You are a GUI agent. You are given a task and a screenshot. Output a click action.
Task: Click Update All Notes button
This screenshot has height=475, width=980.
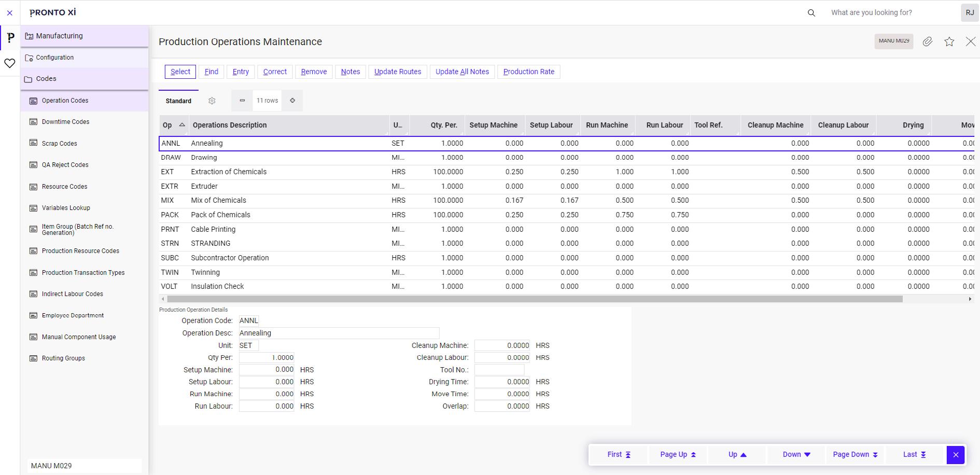[x=462, y=72]
